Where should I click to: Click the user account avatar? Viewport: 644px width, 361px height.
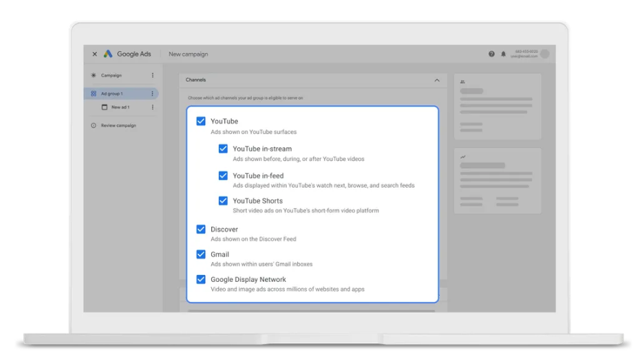pyautogui.click(x=545, y=54)
